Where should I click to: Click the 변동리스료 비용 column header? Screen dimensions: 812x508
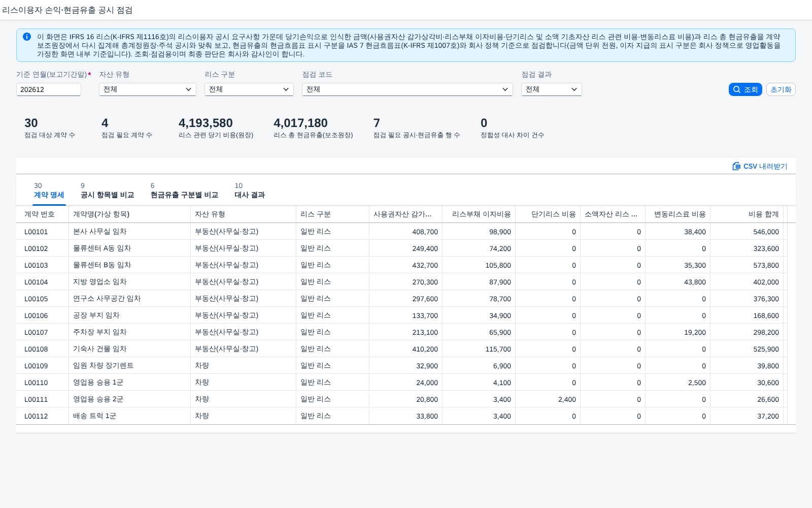point(678,214)
